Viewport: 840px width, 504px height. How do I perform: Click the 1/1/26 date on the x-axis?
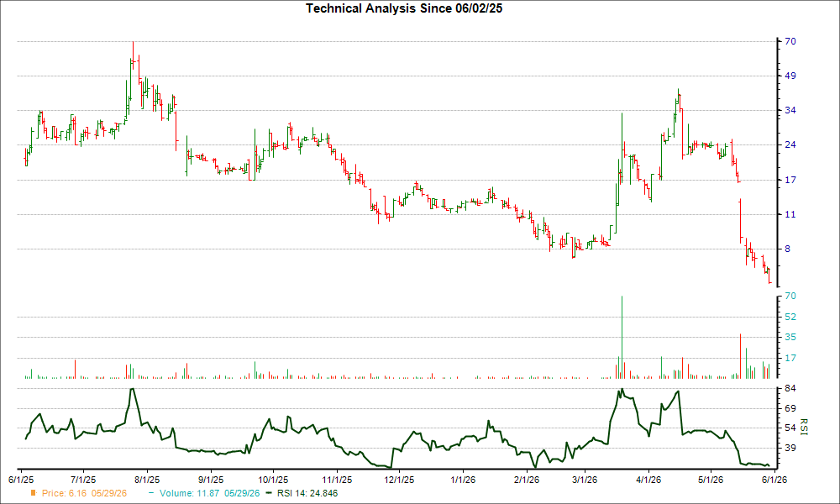coord(464,480)
